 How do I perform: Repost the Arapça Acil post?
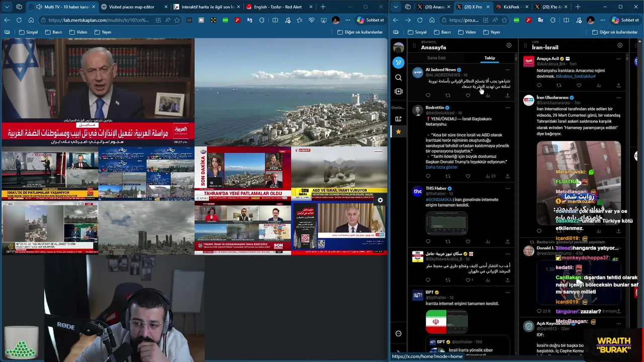pyautogui.click(x=558, y=85)
